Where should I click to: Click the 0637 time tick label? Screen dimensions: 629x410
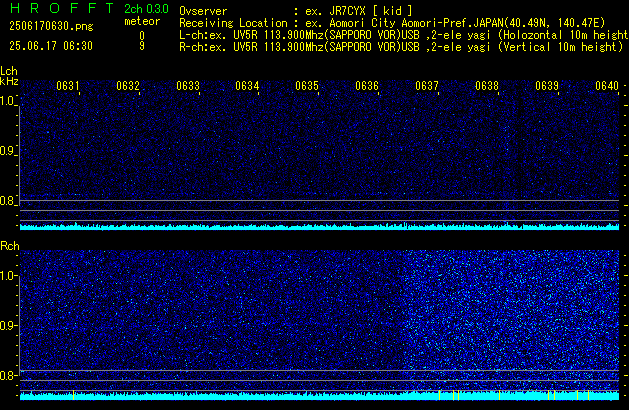427,86
